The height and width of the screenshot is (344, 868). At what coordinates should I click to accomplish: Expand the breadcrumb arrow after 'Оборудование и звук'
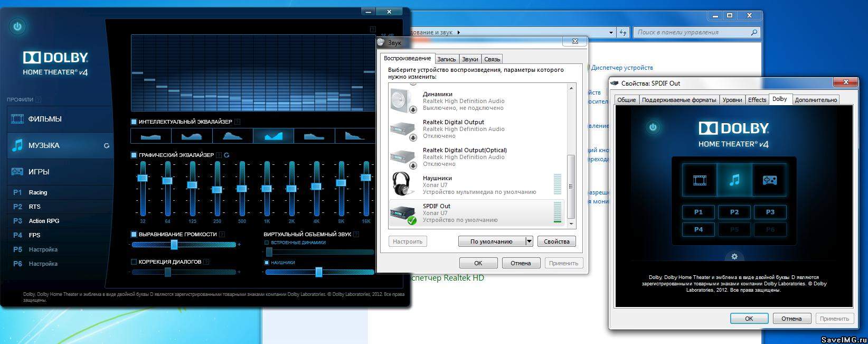(x=458, y=32)
